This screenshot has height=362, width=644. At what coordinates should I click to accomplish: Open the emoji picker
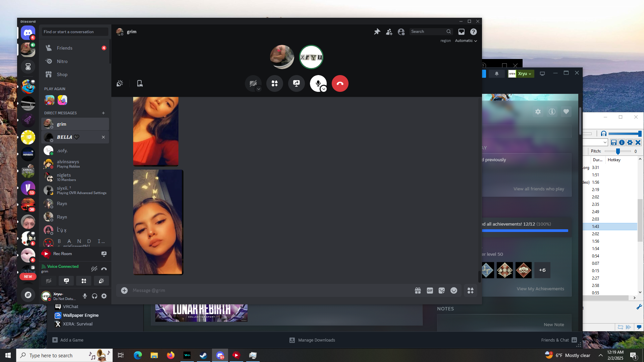pos(454,291)
